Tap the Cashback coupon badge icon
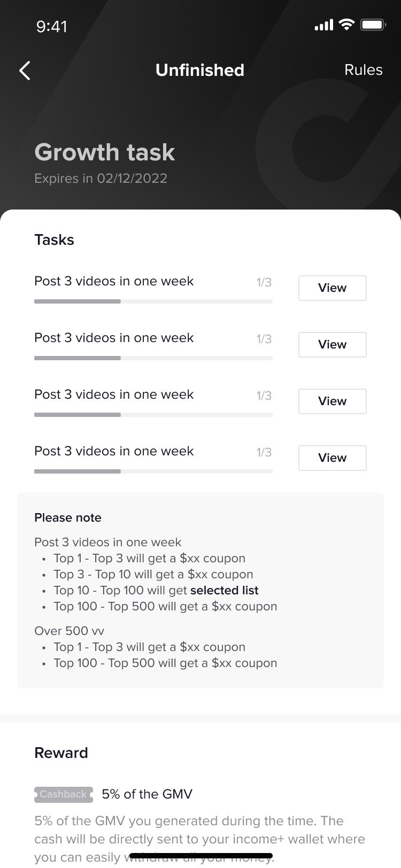The image size is (401, 868). tap(63, 794)
